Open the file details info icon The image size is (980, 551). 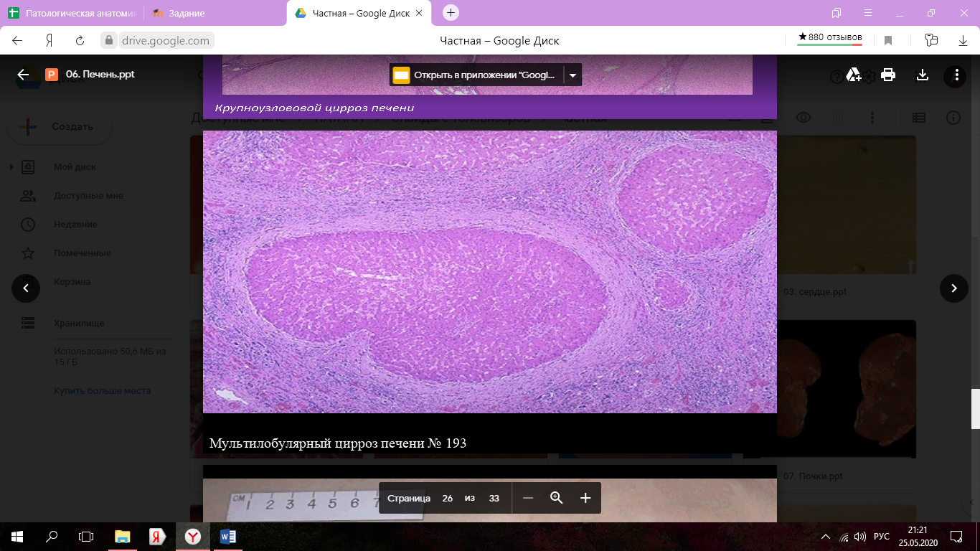(953, 118)
